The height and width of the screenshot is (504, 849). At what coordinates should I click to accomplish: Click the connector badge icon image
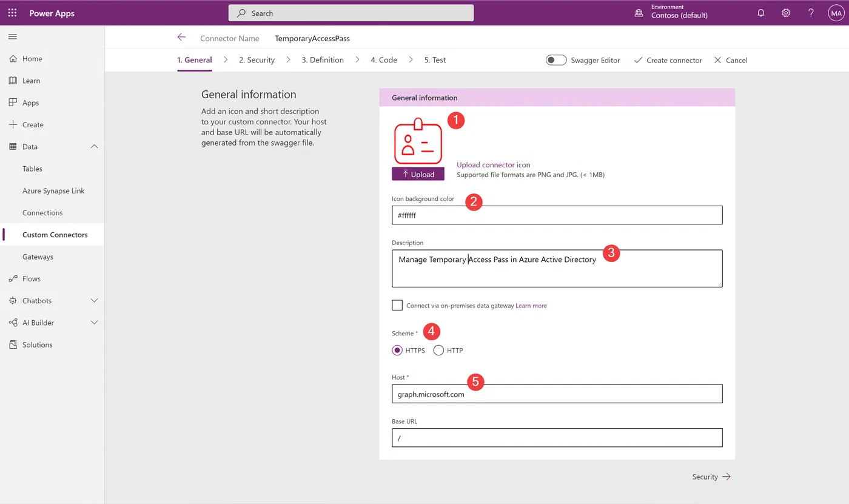[418, 141]
